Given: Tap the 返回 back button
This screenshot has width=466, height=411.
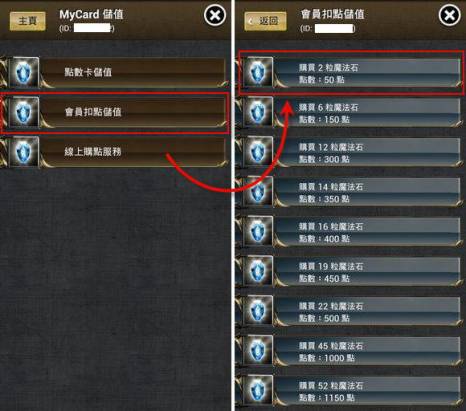Looking at the screenshot, I should [265, 21].
